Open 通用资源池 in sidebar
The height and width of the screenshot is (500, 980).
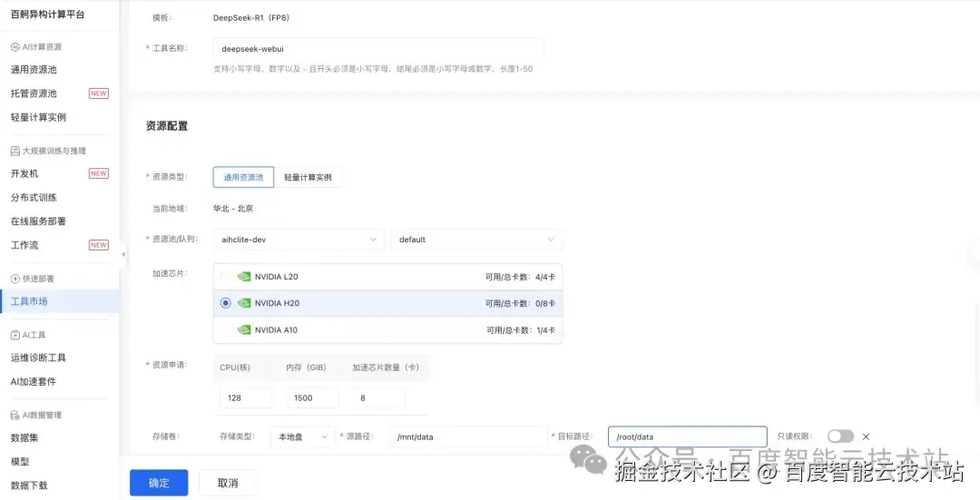[34, 69]
